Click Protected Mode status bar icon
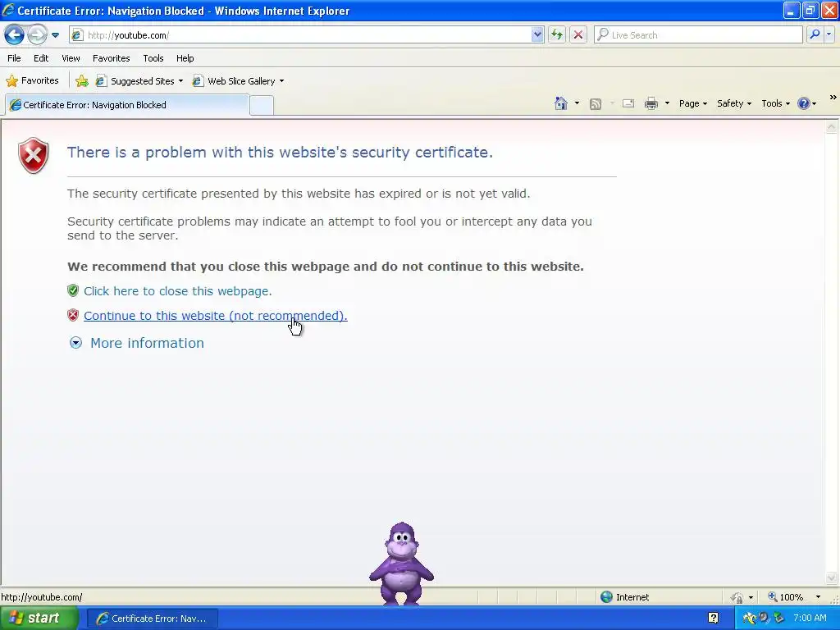 coord(737,597)
